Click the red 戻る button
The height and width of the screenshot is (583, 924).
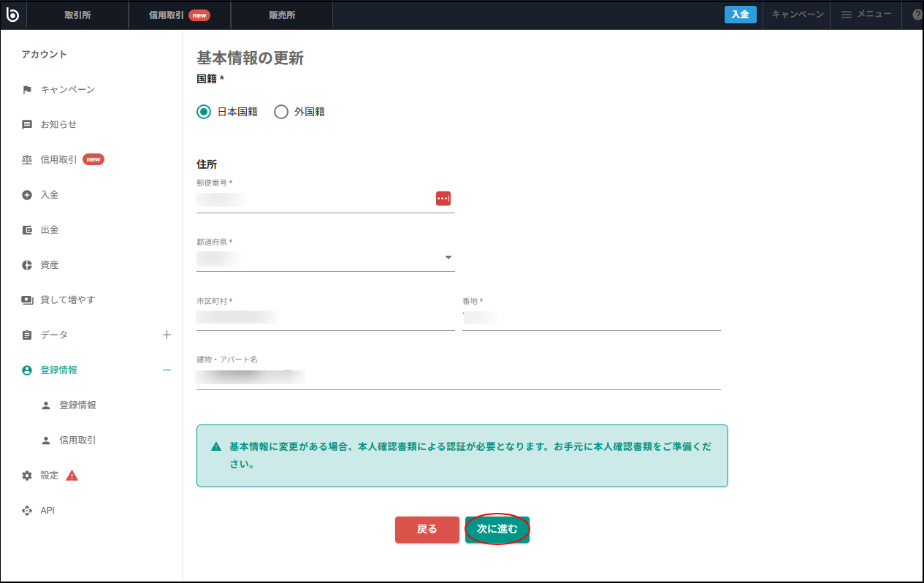427,530
